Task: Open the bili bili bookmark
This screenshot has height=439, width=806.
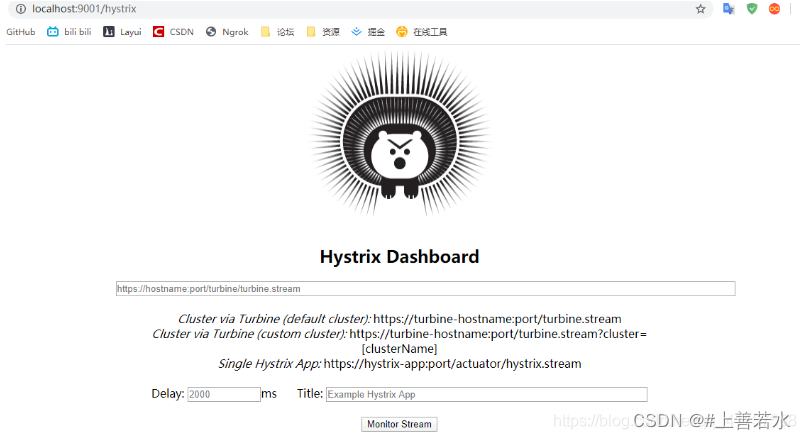Action: (69, 32)
